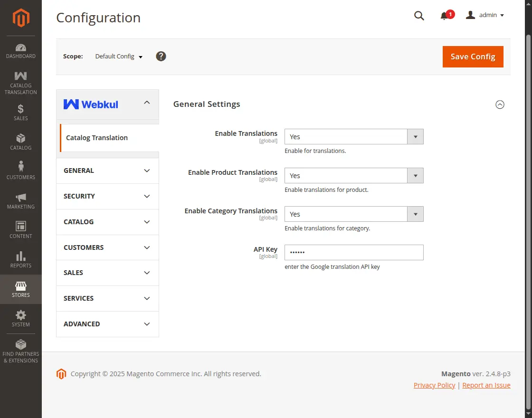Open the Enable Product Translations dropdown
Viewport: 532px width, 418px height.
pyautogui.click(x=415, y=175)
